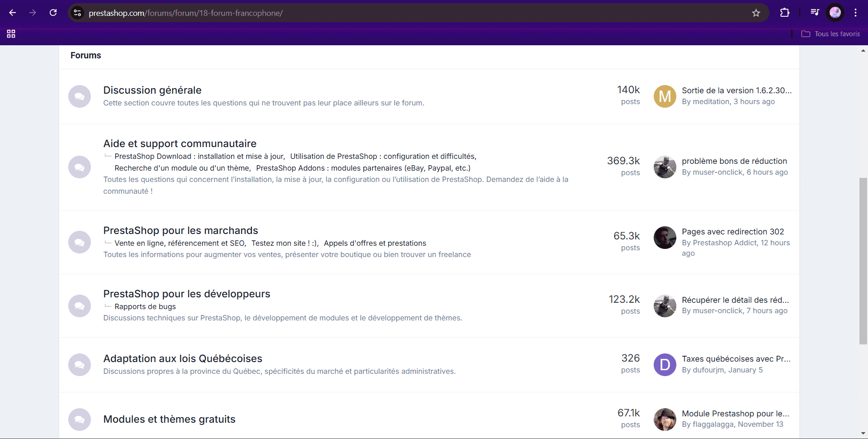Open topic Module Prestashop pour le...
This screenshot has width=868, height=439.
pyautogui.click(x=736, y=414)
